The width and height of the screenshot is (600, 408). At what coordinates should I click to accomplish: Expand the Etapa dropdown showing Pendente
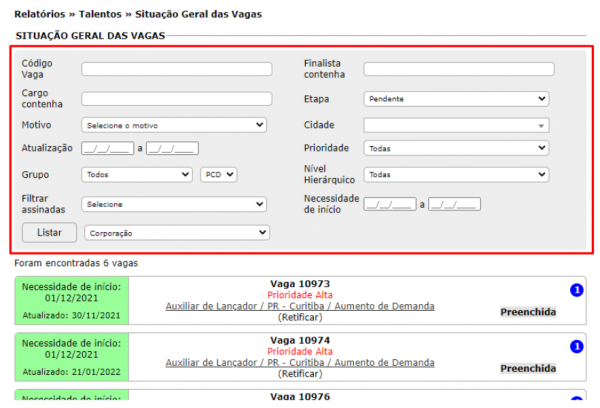456,99
